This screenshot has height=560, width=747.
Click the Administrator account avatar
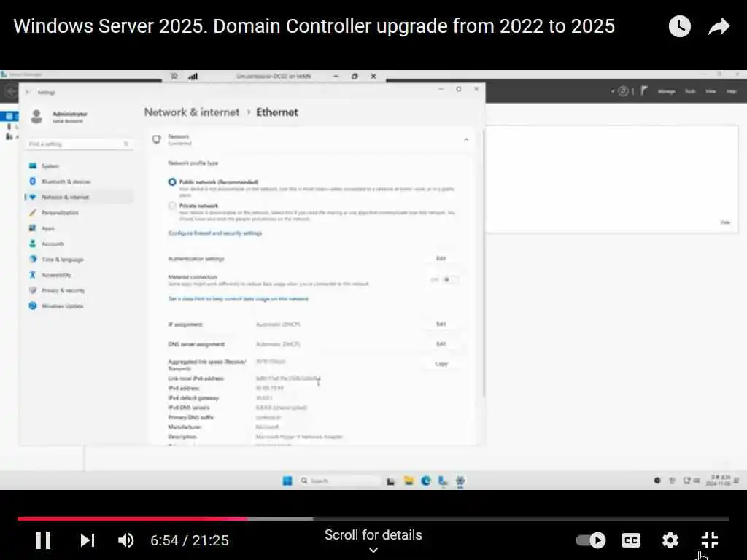pyautogui.click(x=36, y=116)
